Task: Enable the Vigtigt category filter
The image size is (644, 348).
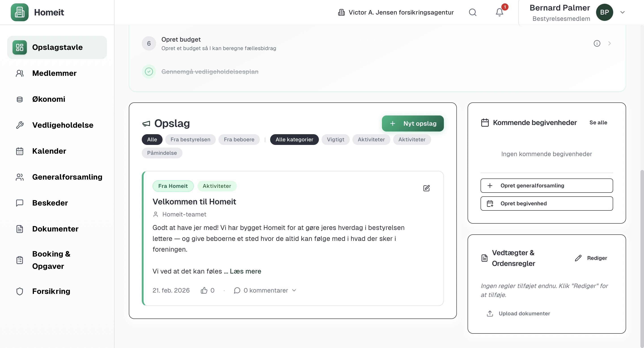Action: pyautogui.click(x=335, y=140)
